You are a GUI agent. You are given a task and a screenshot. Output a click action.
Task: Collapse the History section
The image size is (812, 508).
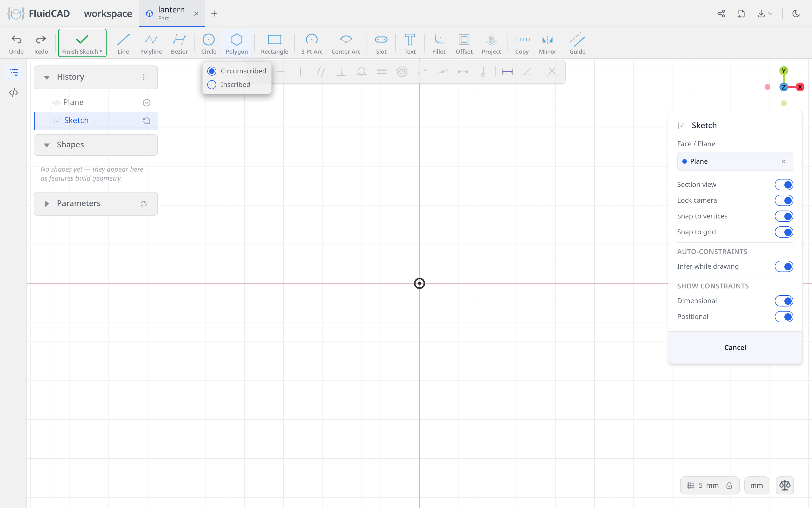[x=47, y=77]
